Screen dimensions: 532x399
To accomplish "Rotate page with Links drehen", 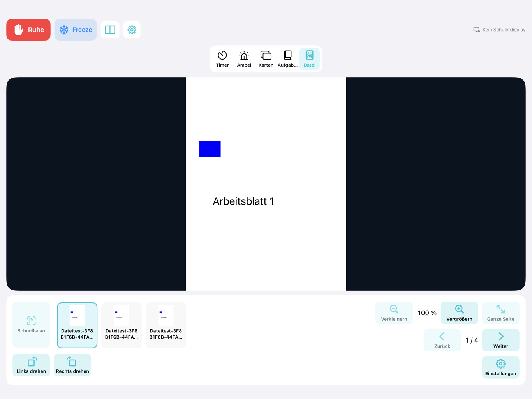I will tap(31, 365).
